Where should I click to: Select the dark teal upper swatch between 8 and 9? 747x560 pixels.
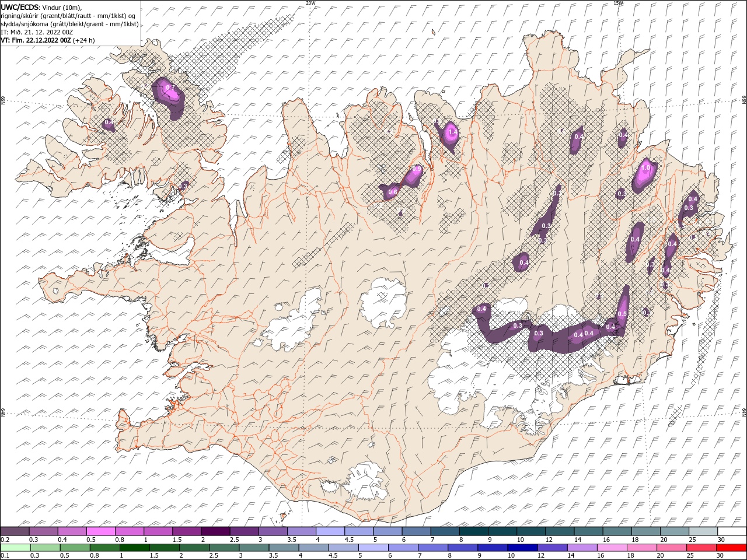coord(473,531)
